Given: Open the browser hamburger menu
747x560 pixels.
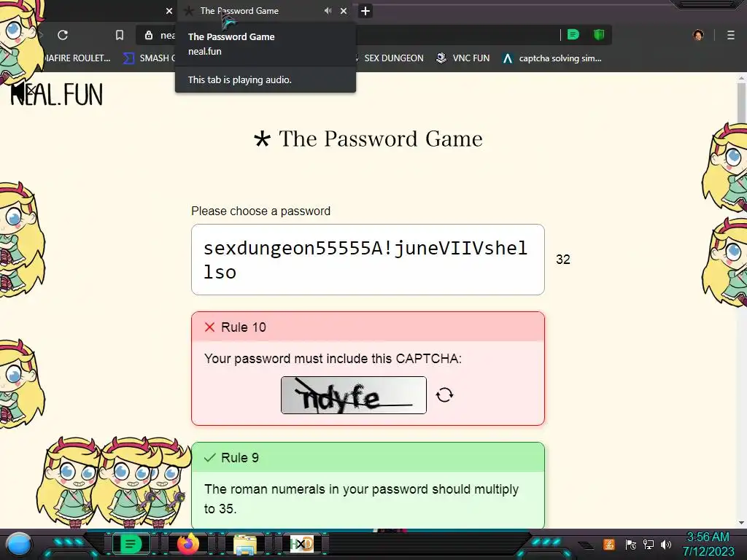Looking at the screenshot, I should [x=731, y=35].
